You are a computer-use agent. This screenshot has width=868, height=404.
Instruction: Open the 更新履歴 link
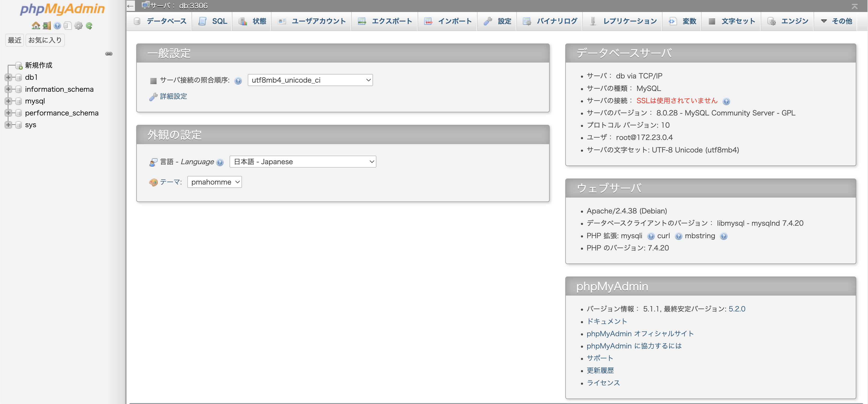point(600,371)
